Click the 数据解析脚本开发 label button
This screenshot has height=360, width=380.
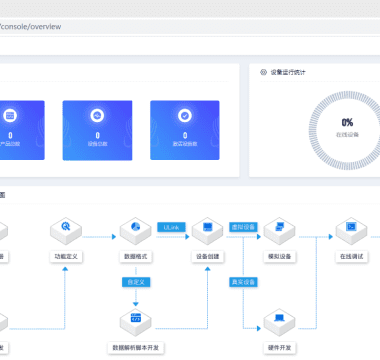coord(136,348)
